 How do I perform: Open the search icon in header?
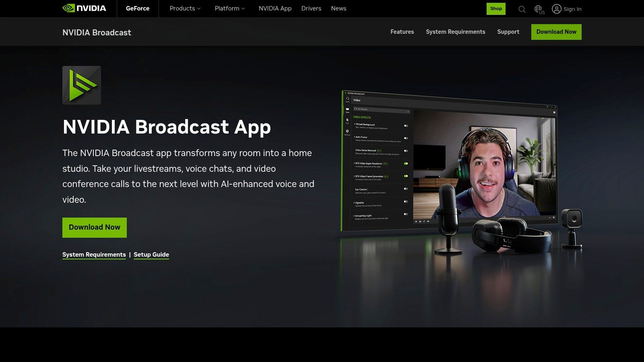tap(522, 9)
